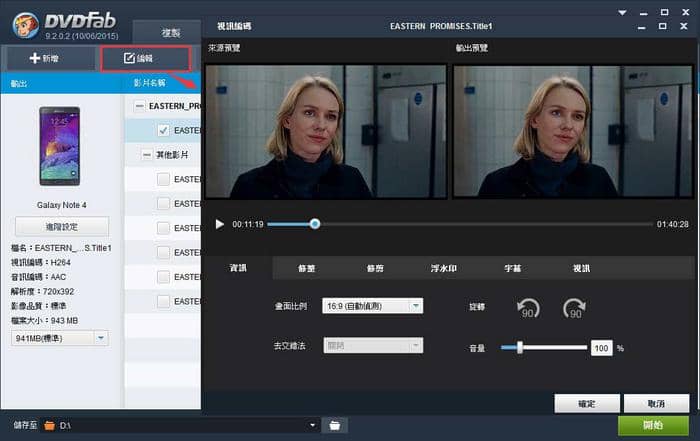Click the 檔案大小：943 MB info line
The width and height of the screenshot is (700, 441).
(44, 320)
